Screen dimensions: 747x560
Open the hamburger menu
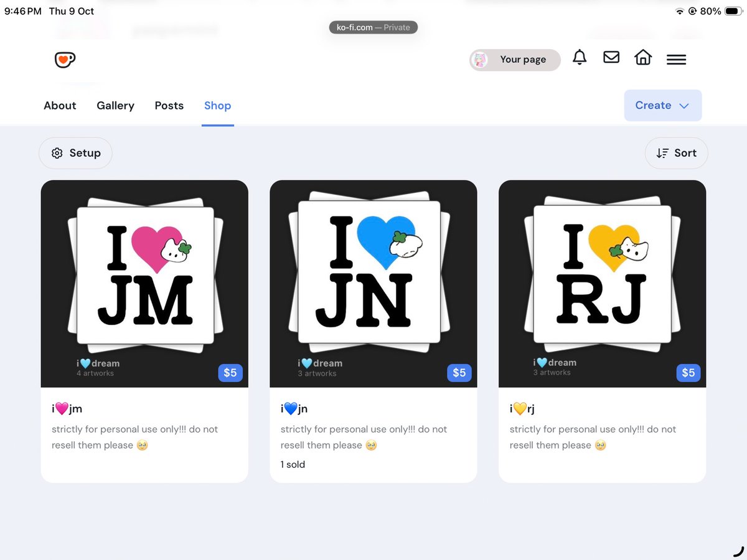[676, 59]
